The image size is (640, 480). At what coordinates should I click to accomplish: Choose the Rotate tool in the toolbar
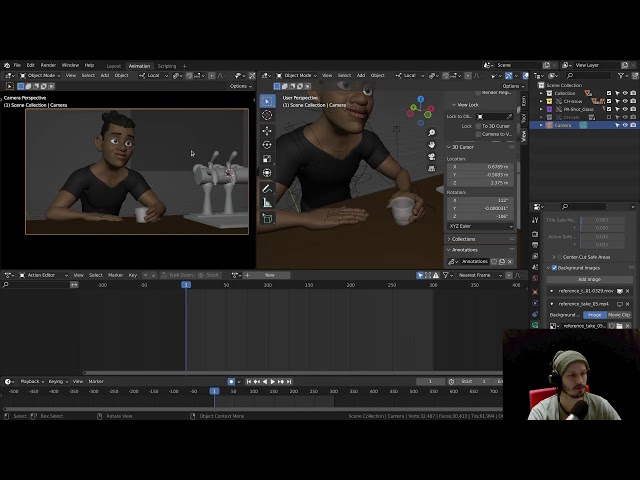[x=267, y=144]
